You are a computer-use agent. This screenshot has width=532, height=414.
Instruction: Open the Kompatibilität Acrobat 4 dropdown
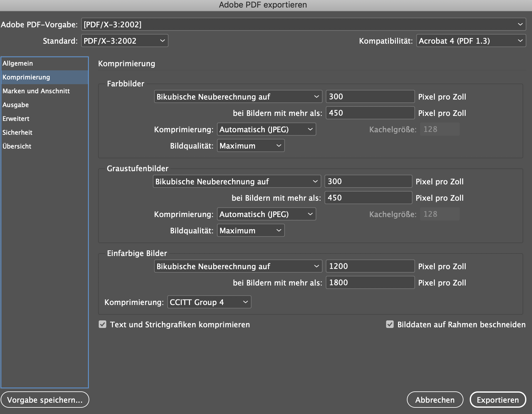(471, 41)
